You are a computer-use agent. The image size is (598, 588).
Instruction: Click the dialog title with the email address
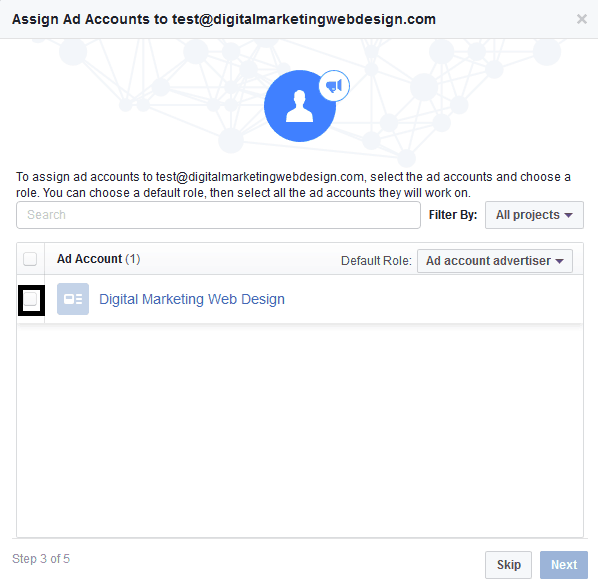coord(224,19)
